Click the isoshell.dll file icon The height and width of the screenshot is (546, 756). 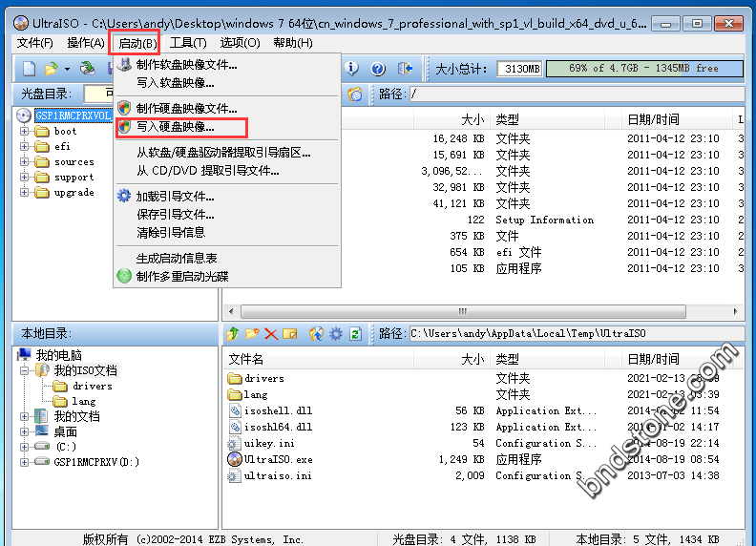pyautogui.click(x=234, y=410)
